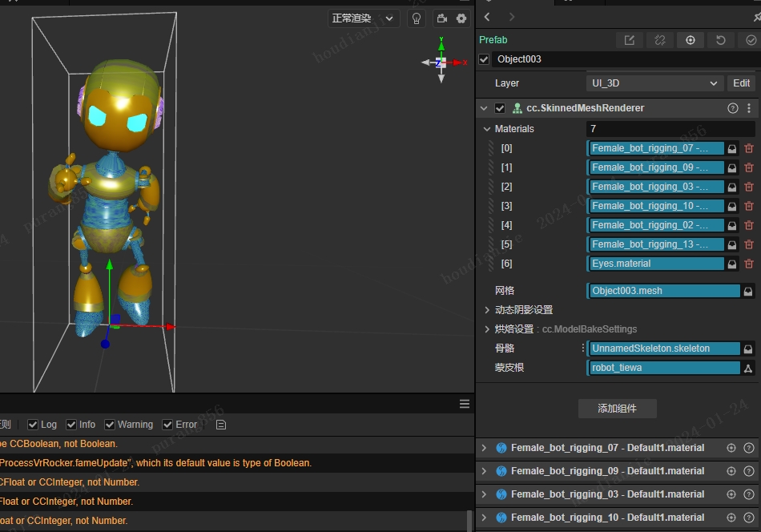Image resolution: width=761 pixels, height=532 pixels.
Task: Open scene camera settings gear
Action: pyautogui.click(x=461, y=18)
